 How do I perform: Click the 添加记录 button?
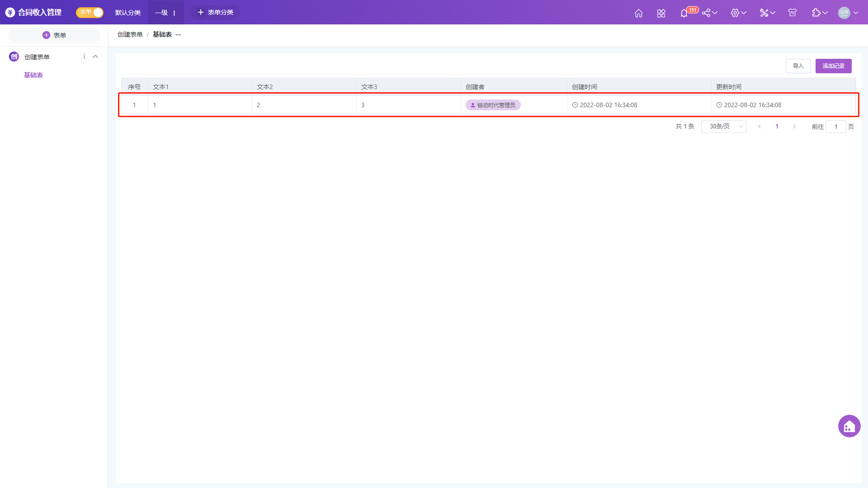[833, 66]
